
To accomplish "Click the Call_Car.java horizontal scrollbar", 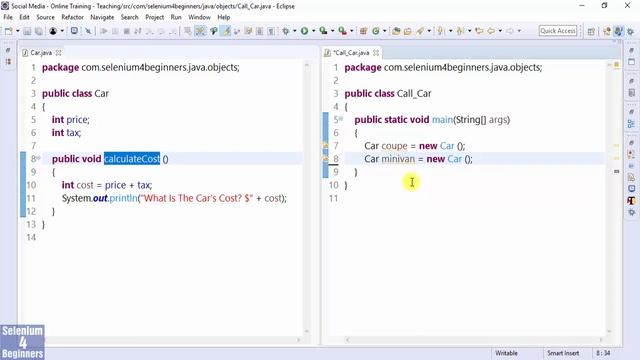I will click(474, 340).
